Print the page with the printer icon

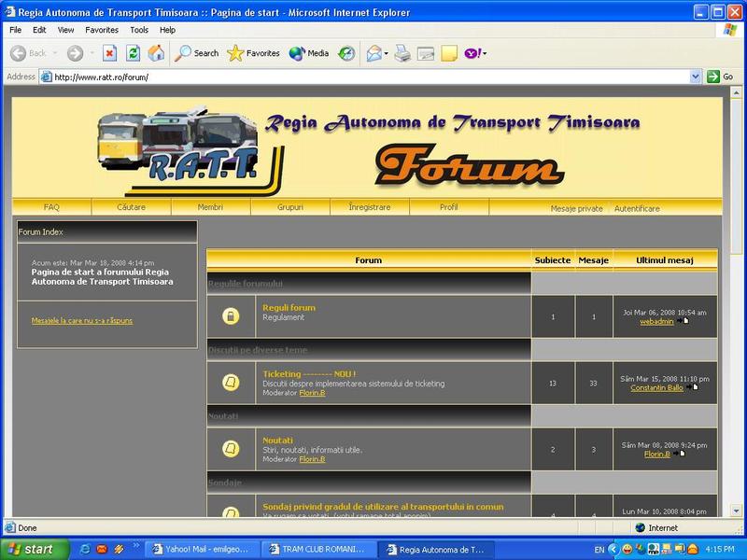[402, 53]
